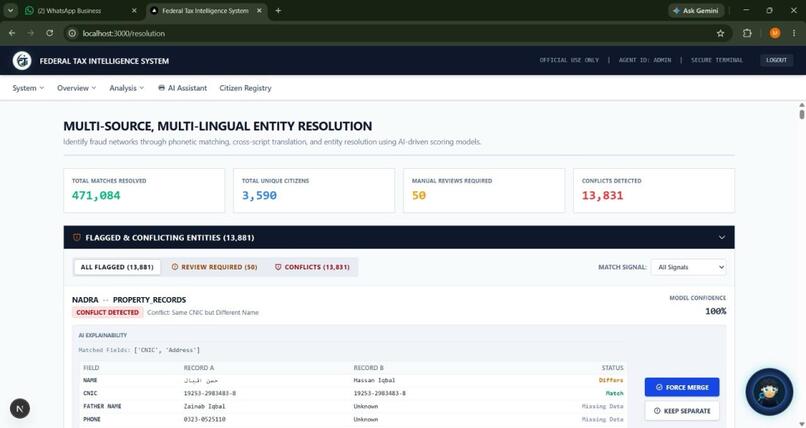Click the round N badge at bottom left

tap(20, 409)
